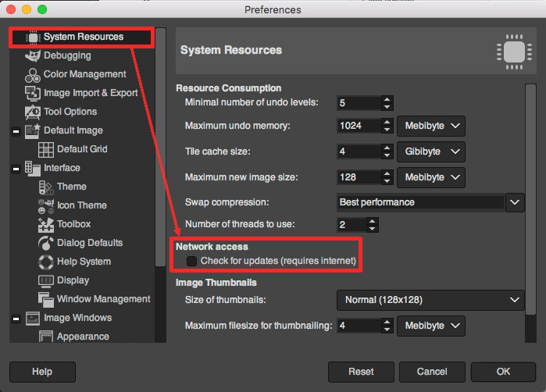Open the Swap compression dropdown arrow

pyautogui.click(x=515, y=202)
